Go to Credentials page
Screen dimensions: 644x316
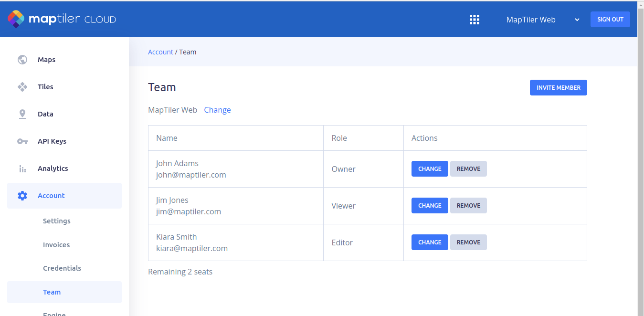(62, 268)
